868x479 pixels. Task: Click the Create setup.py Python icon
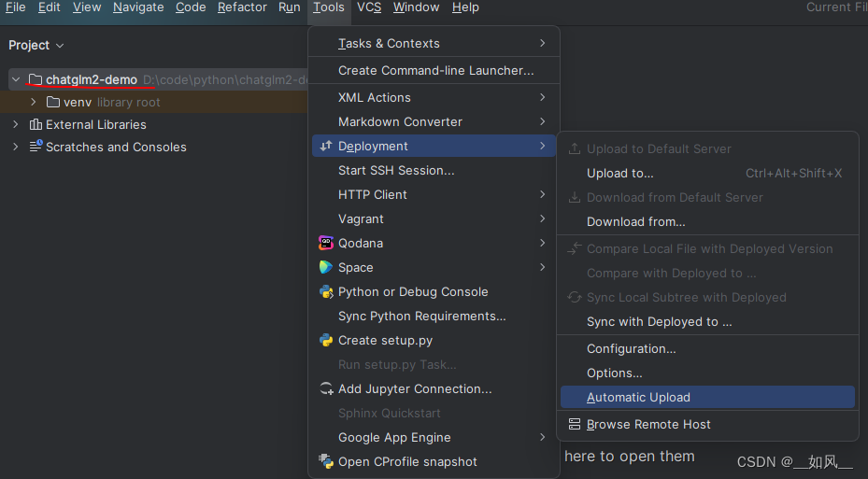(x=326, y=340)
